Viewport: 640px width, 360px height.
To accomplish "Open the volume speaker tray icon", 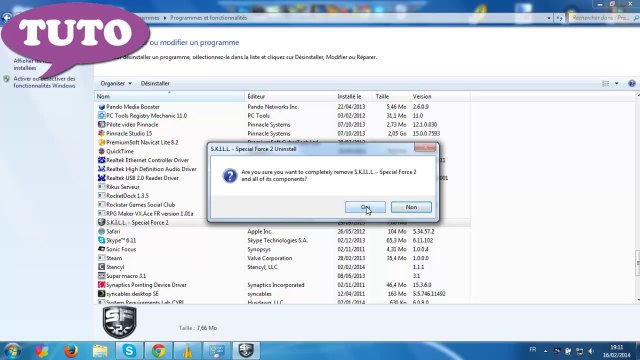I will [591, 351].
